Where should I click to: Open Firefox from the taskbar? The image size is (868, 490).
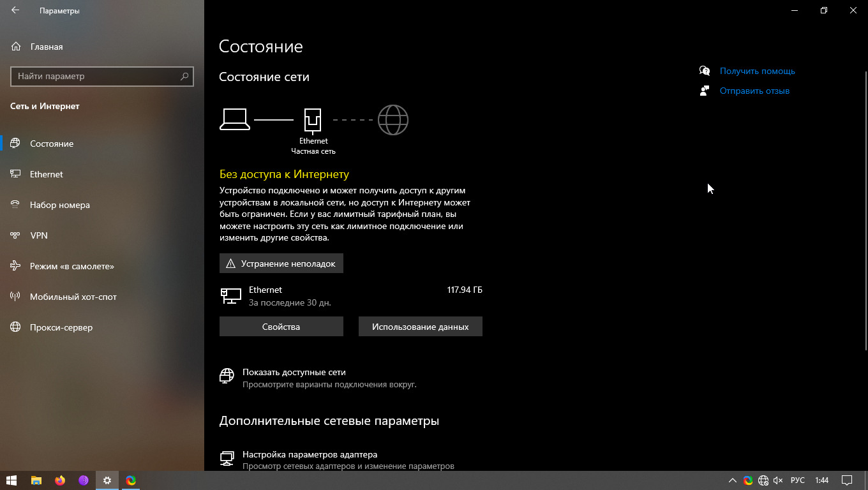pyautogui.click(x=60, y=480)
